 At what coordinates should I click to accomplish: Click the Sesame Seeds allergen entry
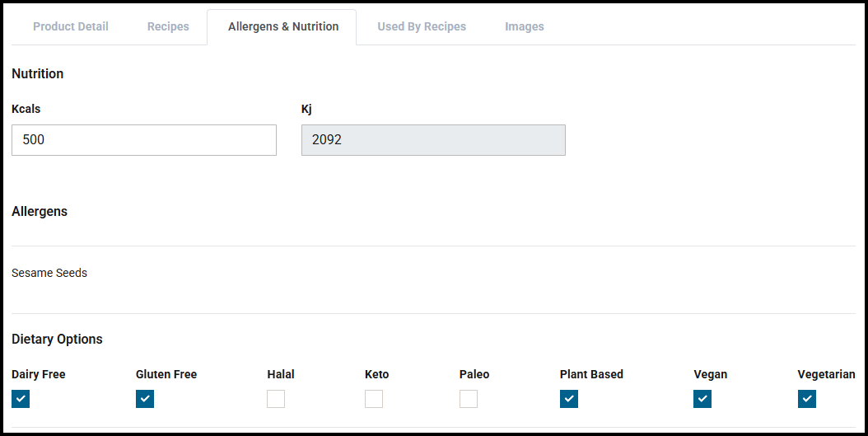click(x=49, y=273)
